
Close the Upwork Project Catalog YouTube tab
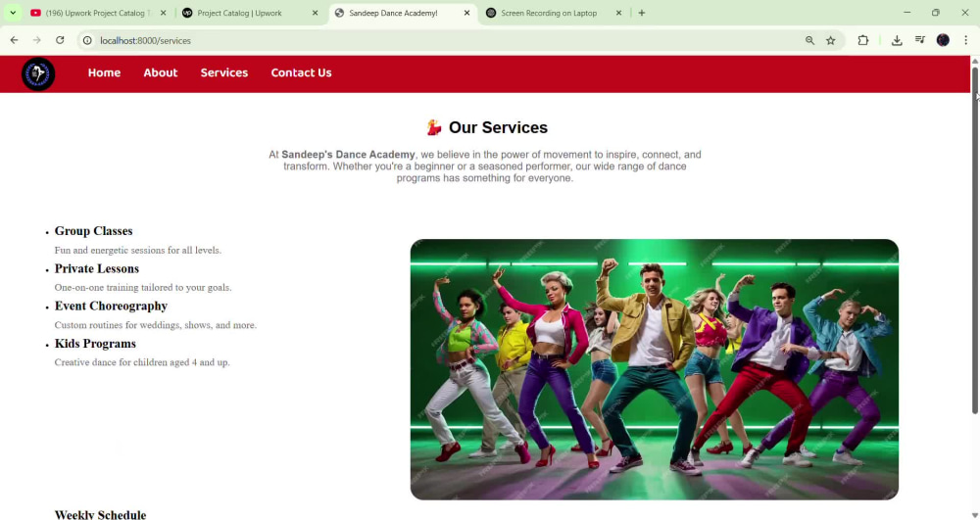pos(163,13)
